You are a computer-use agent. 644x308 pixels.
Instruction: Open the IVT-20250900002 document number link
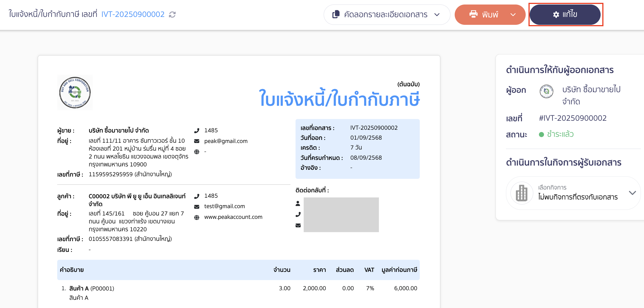(x=133, y=14)
